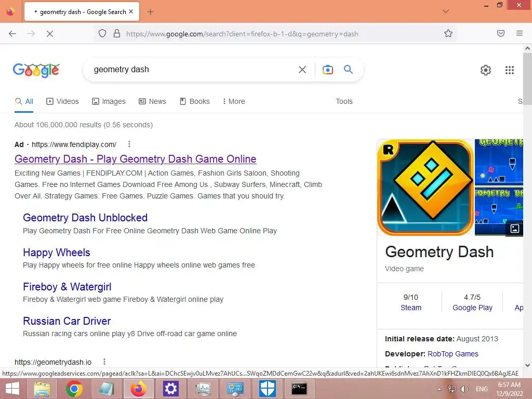
Task: Click the forward navigation arrow
Action: [x=31, y=34]
